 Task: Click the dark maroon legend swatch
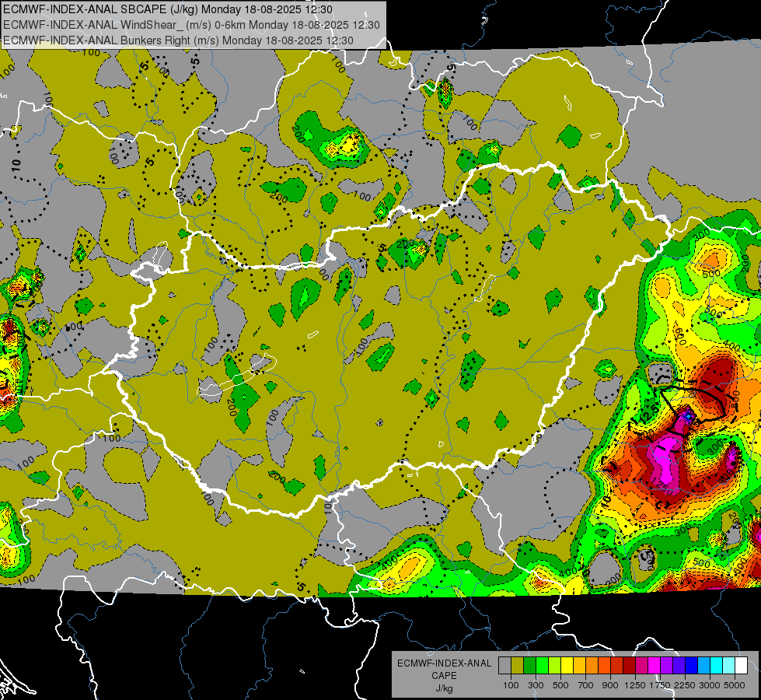pos(629,666)
